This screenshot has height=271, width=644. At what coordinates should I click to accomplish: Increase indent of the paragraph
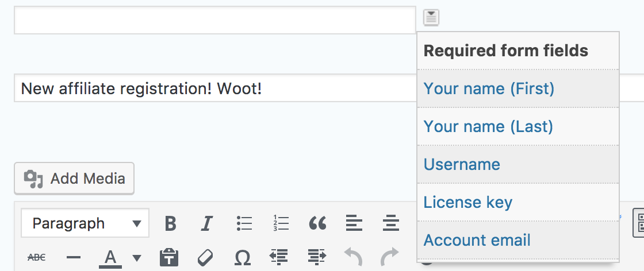317,257
